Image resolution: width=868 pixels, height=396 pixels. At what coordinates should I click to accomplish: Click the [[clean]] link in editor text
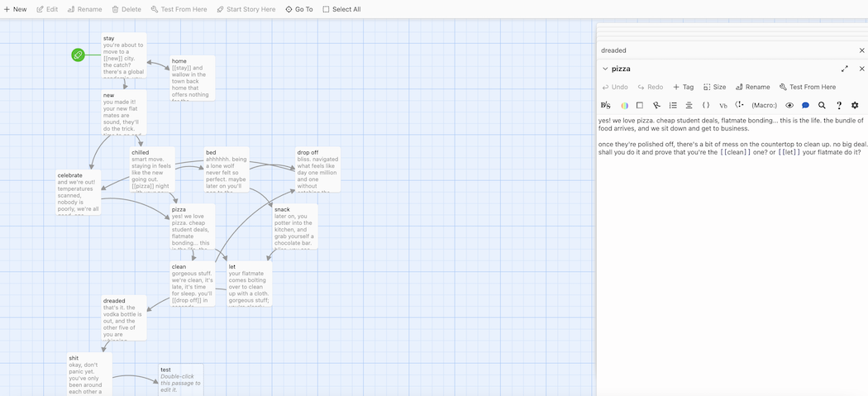pos(735,152)
